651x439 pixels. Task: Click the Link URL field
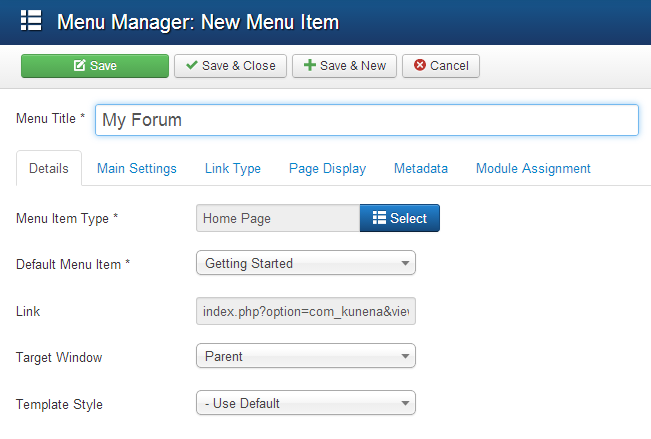[305, 312]
